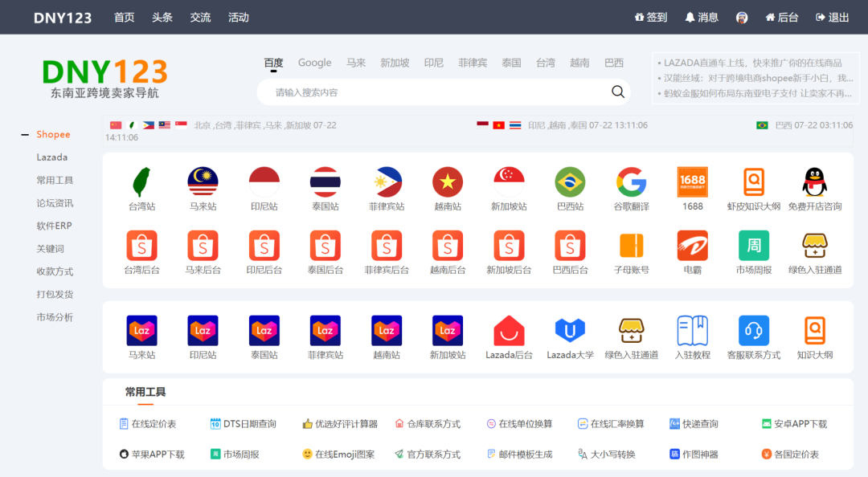Click the 签到 check-in button
The width and height of the screenshot is (868, 477).
[651, 18]
